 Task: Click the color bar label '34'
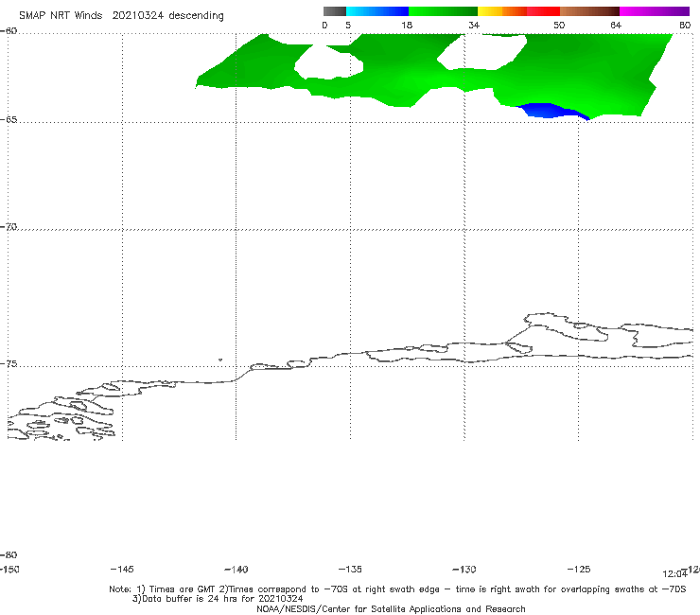474,25
